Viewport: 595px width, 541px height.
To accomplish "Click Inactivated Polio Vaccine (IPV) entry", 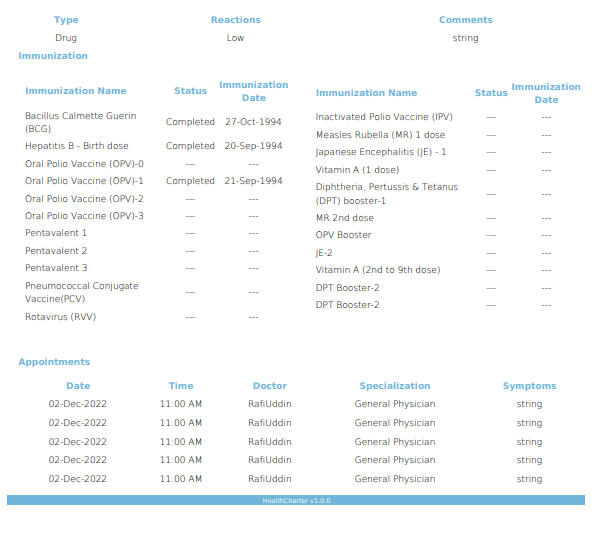I will pos(384,117).
